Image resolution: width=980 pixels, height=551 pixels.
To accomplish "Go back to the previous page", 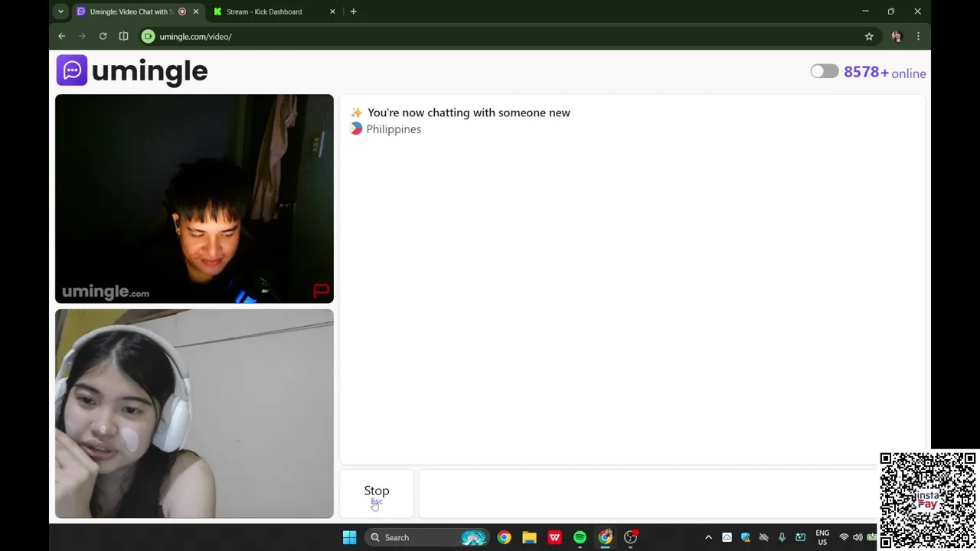I will pos(62,36).
